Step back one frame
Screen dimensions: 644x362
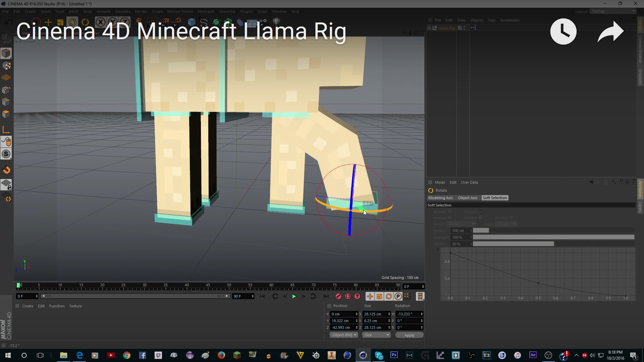click(285, 296)
